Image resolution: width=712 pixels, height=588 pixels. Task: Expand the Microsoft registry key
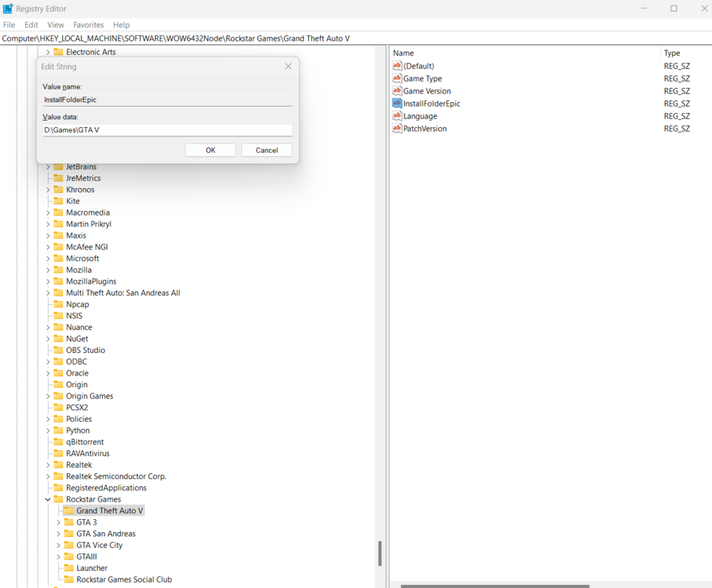tap(47, 258)
